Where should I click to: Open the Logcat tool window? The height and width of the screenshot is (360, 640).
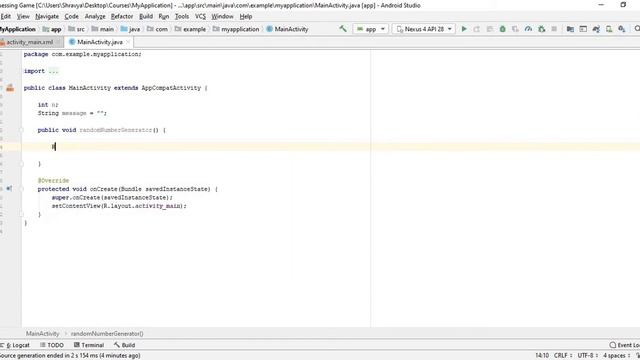[16, 345]
